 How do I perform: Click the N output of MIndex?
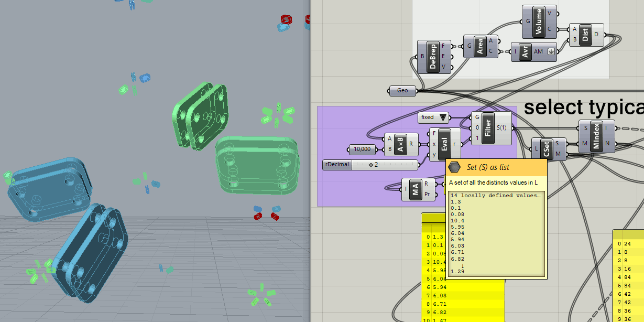tap(607, 143)
